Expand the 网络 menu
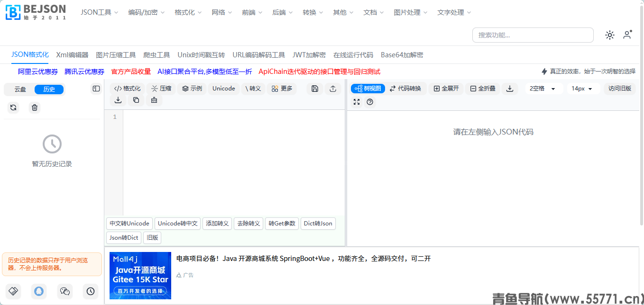Viewport: 644px width, 305px height. click(221, 12)
